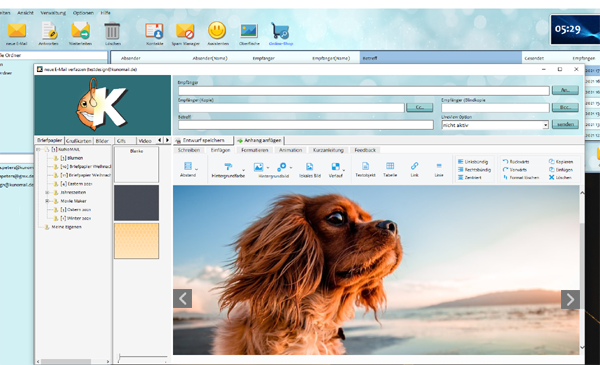Click the trash Löschen icon in main toolbar
Screen dimensions: 600x365
click(112, 31)
